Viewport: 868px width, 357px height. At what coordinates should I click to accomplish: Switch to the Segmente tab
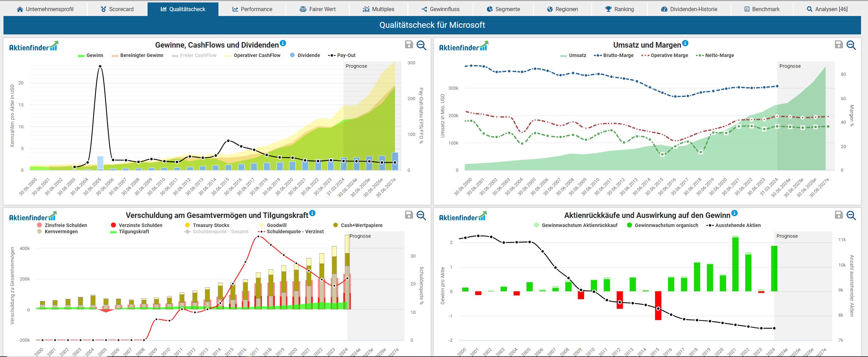tap(503, 9)
